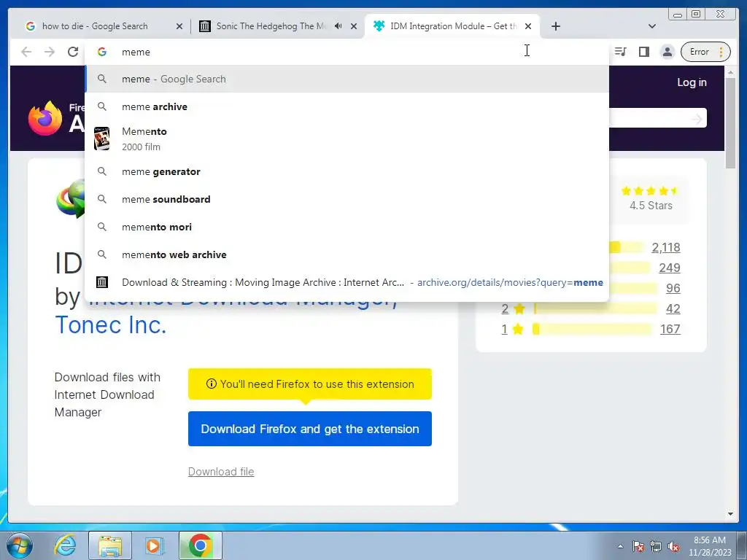
Task: Expand the tab search chevron
Action: tap(652, 26)
